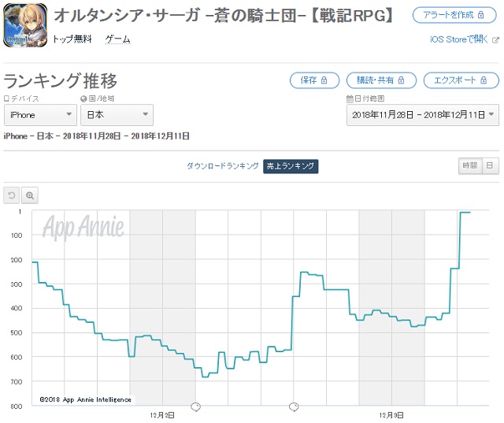Toggle chart granularity to 時間
The height and width of the screenshot is (423, 504).
point(470,166)
